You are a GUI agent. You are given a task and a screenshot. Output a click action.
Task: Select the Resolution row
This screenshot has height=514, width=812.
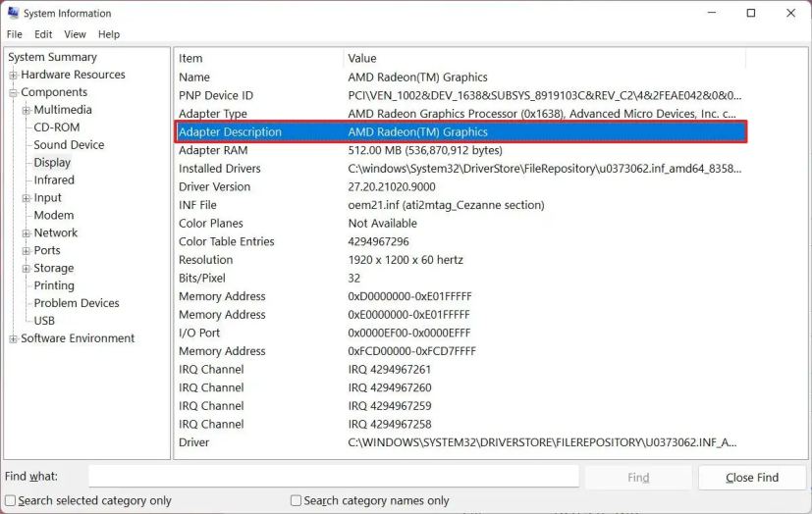(x=460, y=260)
